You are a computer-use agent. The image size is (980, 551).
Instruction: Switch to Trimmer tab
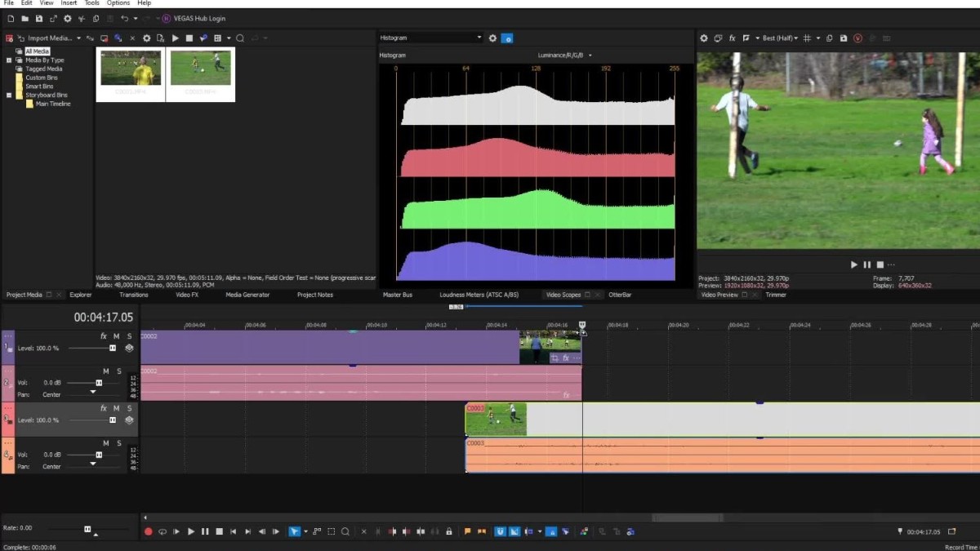point(776,295)
